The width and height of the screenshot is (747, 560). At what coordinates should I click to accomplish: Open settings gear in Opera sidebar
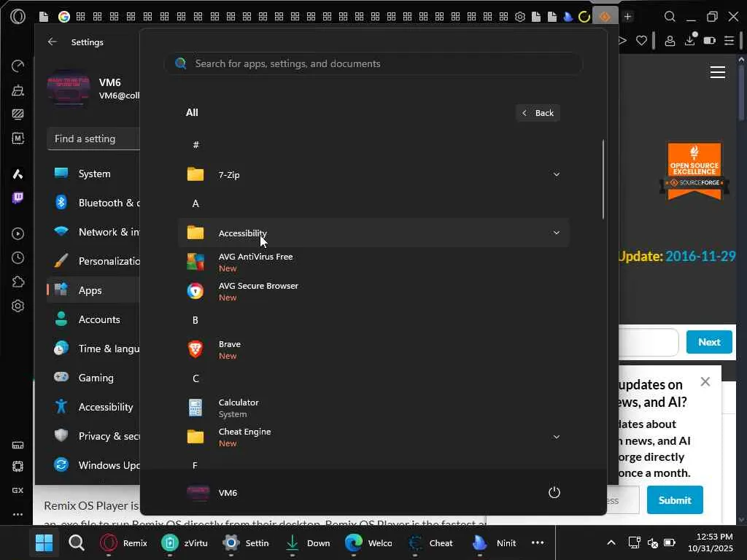tap(18, 306)
